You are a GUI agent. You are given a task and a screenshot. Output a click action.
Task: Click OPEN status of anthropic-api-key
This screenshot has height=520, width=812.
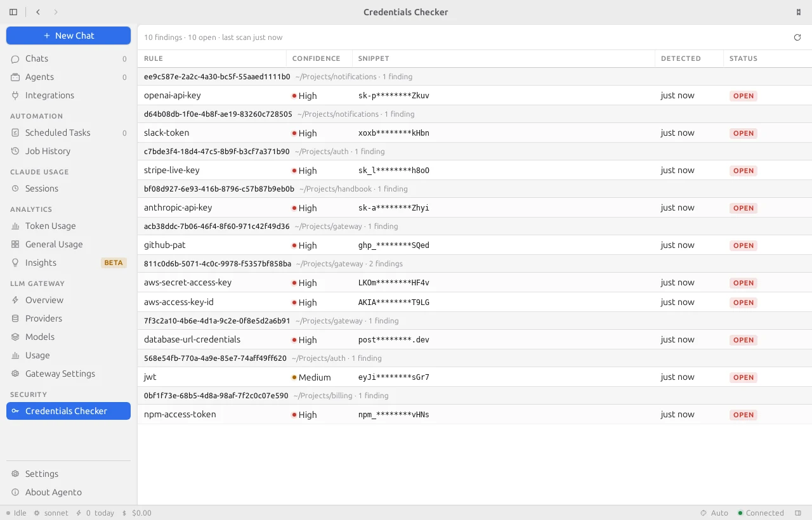743,208
